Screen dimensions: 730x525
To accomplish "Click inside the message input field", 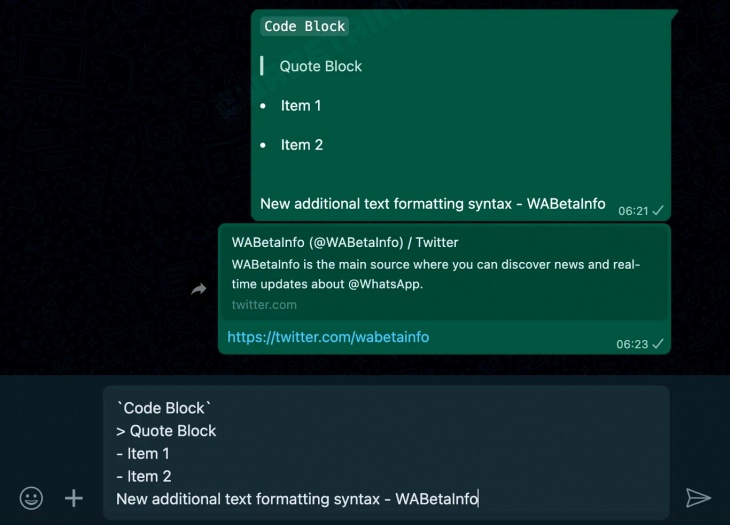I will tap(386, 453).
